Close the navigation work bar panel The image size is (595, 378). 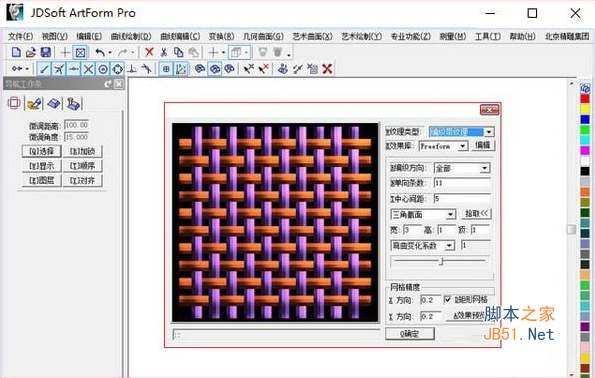tap(119, 84)
